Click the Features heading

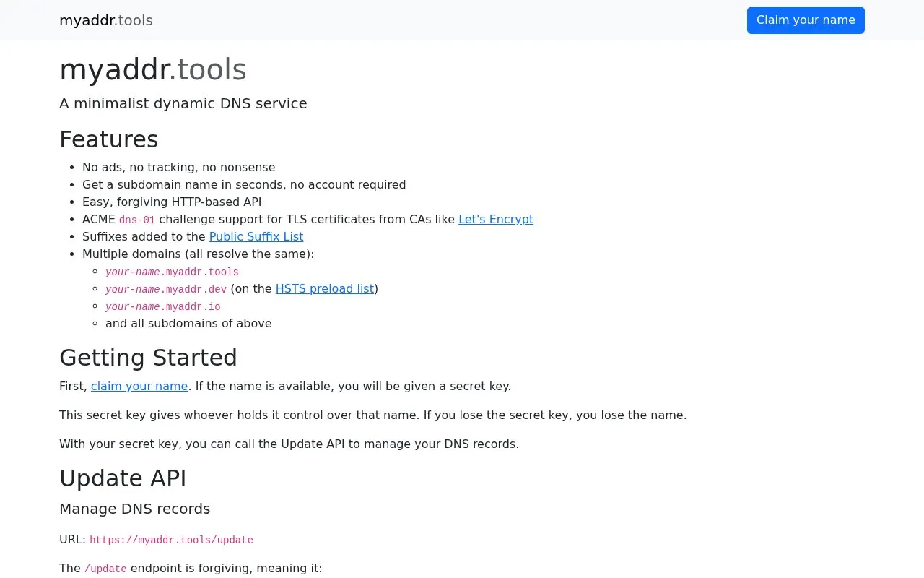109,139
